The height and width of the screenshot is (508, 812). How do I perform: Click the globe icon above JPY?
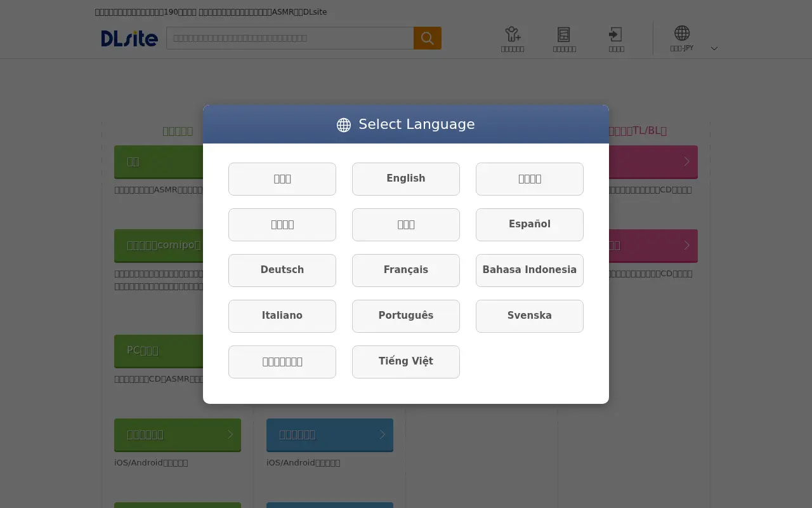point(682,33)
